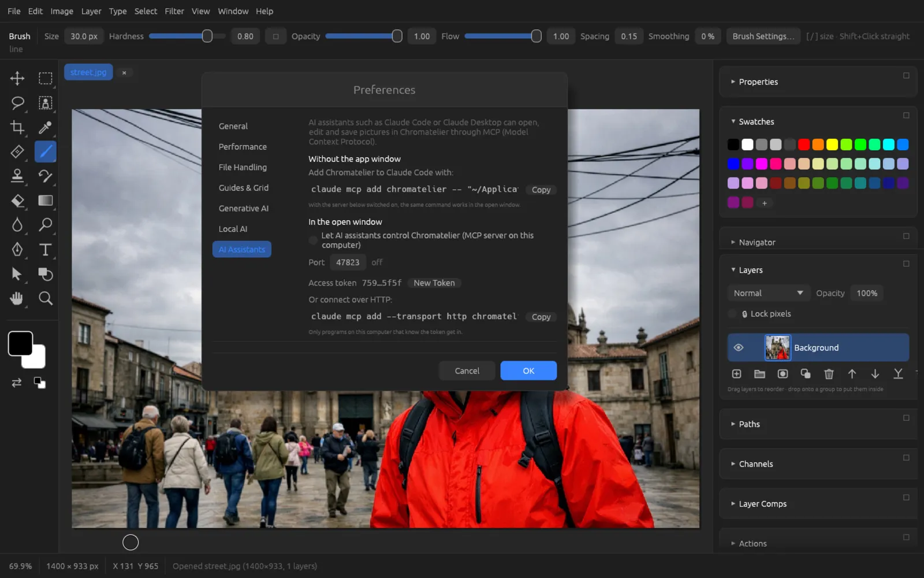Viewport: 924px width, 578px height.
Task: Open the Normal blend mode dropdown
Action: click(x=768, y=293)
